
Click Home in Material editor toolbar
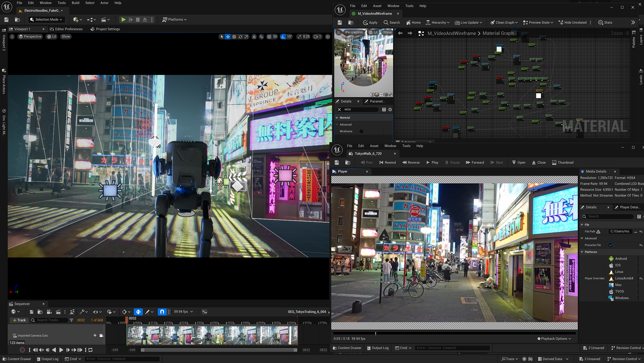coord(413,22)
